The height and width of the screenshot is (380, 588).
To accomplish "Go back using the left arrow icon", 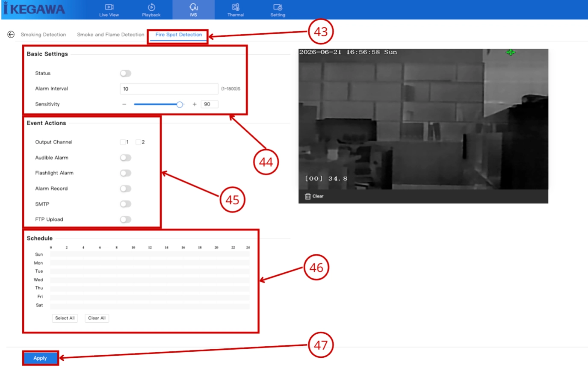I will [x=11, y=35].
